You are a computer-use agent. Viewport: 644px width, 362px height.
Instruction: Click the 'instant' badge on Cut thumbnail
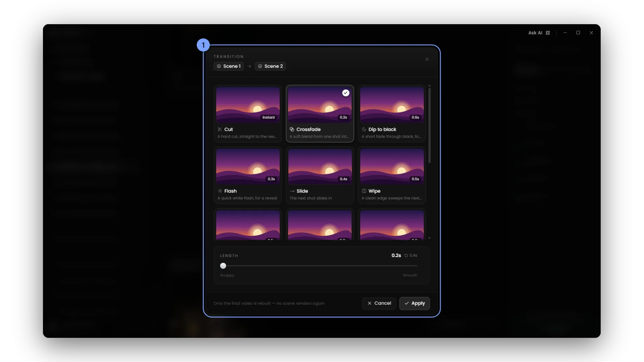(x=269, y=117)
